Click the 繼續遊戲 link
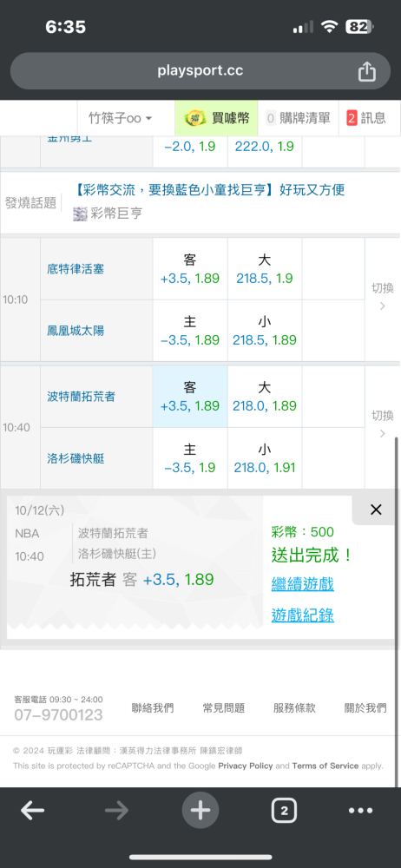This screenshot has width=401, height=868. (302, 583)
